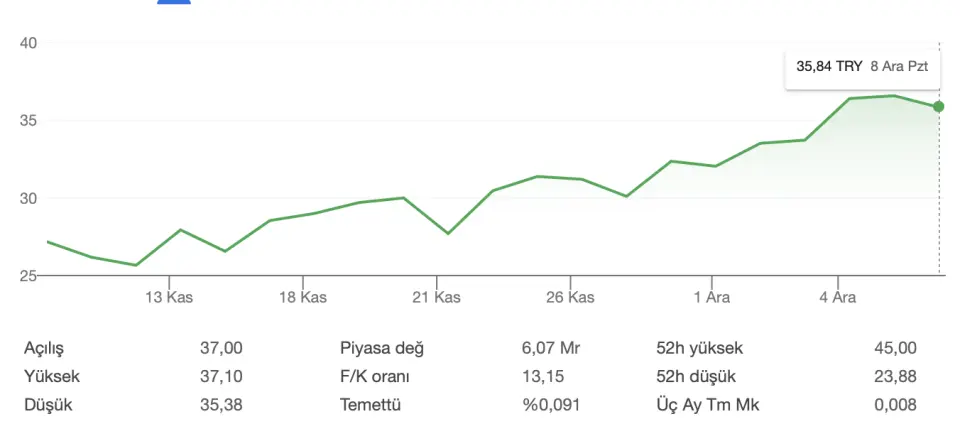960x446 pixels.
Task: Click the F/K oranı ratio label
Action: [375, 377]
